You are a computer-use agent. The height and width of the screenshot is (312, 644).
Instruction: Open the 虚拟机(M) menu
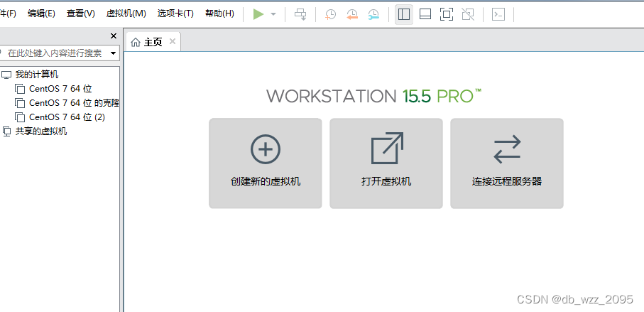pyautogui.click(x=126, y=14)
